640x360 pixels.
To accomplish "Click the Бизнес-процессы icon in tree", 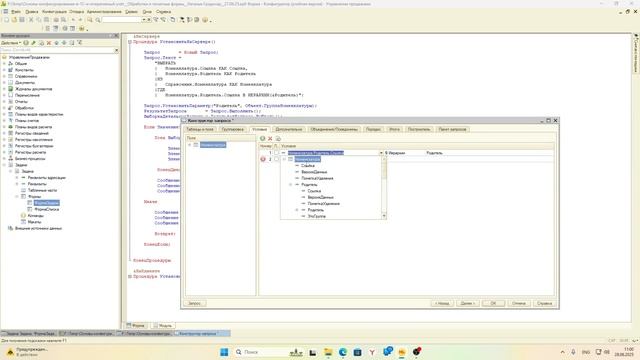I will [11, 158].
